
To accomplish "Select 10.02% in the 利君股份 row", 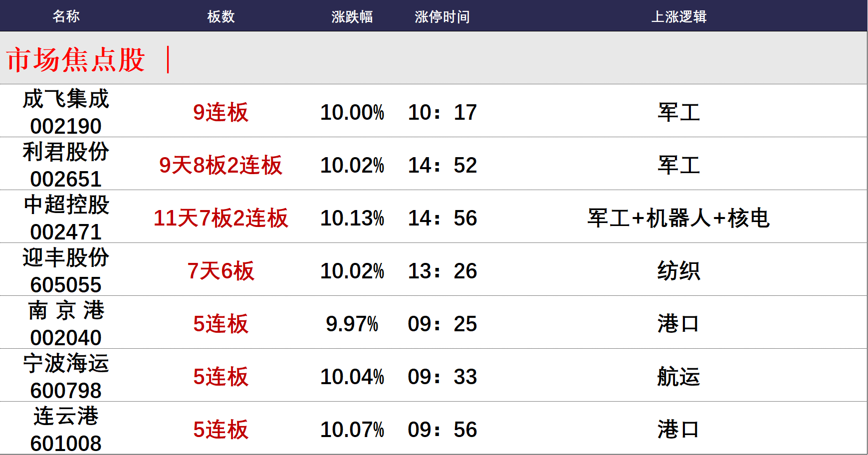I will [352, 165].
